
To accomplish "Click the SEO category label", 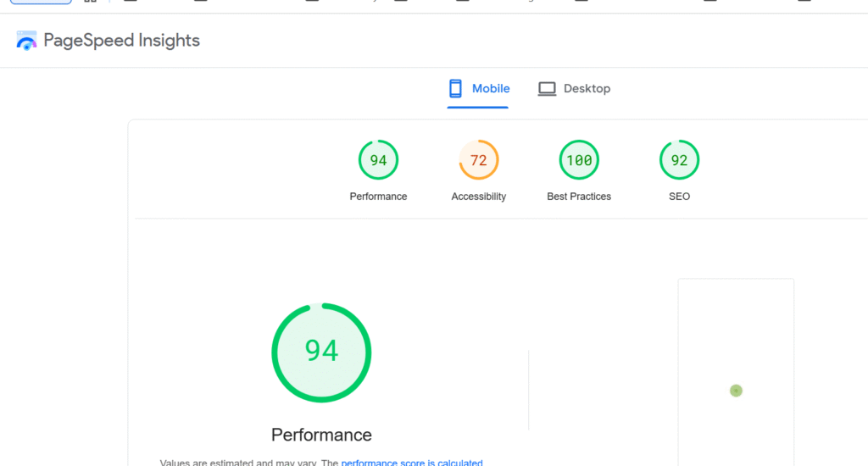I will (x=679, y=197).
